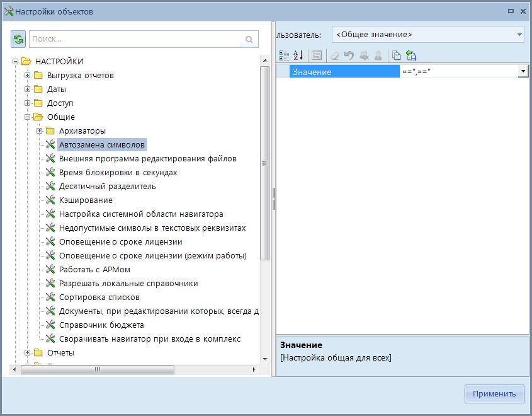Click the eraser clear value icon

coord(335,55)
